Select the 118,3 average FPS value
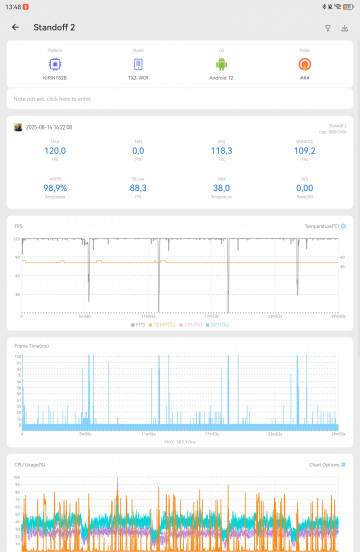 tap(221, 151)
